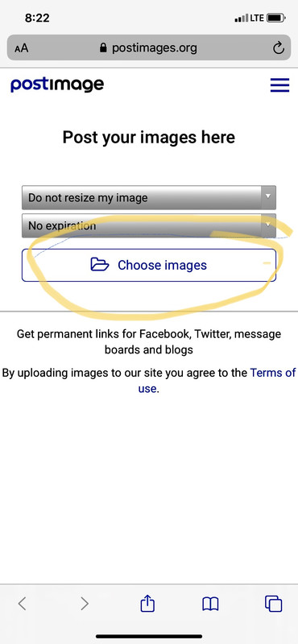Go back with the left chevron
298x644 pixels.
[x=23, y=603]
